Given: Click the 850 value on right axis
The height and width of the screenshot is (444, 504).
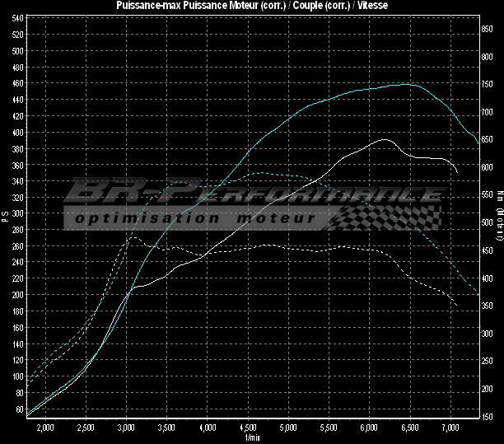Looking at the screenshot, I should tap(487, 28).
